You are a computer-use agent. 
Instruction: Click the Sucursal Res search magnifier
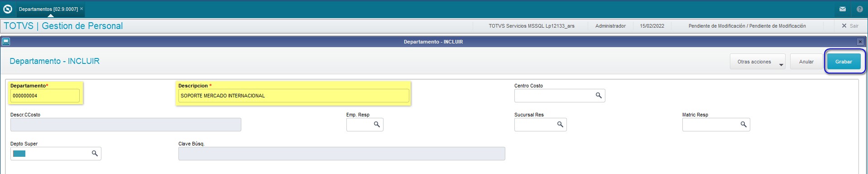[560, 125]
